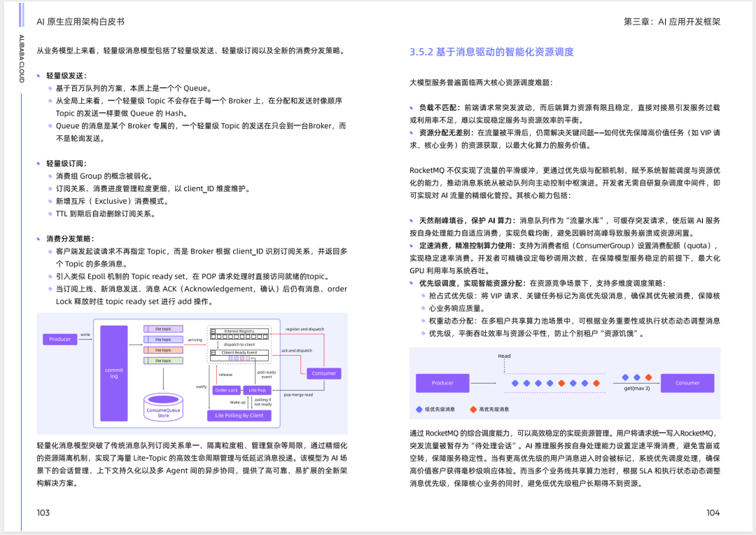The width and height of the screenshot is (756, 535).
Task: Click the Consumer box in the Lite Topic diagram
Action: [324, 373]
